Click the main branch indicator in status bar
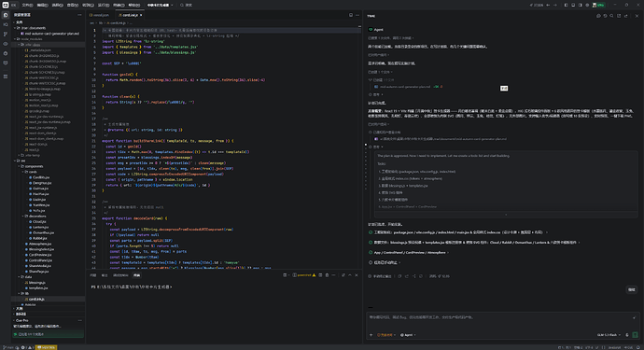Screen dimensions: 644x350 (x=7, y=347)
